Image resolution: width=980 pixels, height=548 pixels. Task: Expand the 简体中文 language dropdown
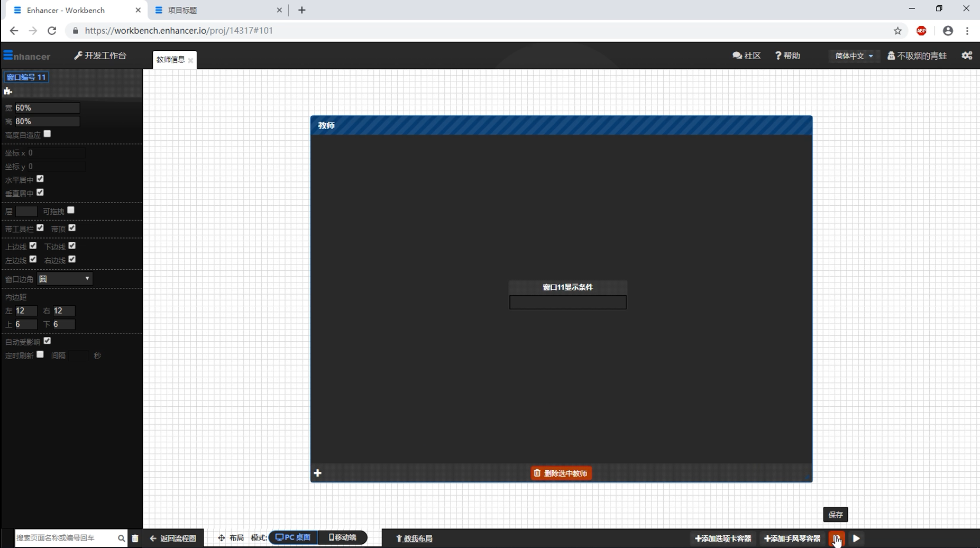click(854, 56)
